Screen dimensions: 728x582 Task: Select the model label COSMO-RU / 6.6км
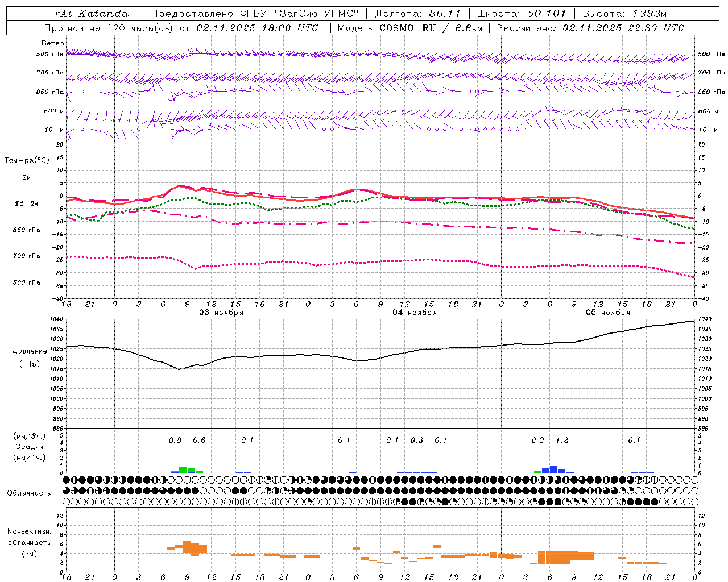coord(429,28)
